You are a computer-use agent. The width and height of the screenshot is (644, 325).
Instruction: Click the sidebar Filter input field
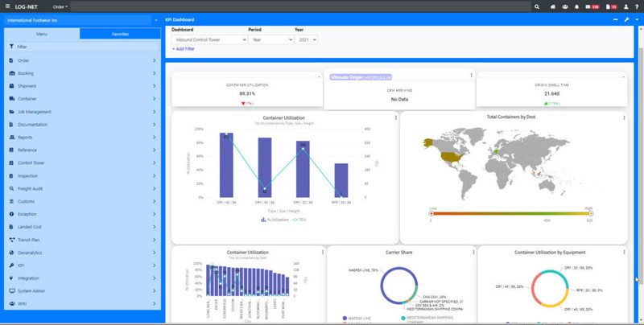(80, 47)
